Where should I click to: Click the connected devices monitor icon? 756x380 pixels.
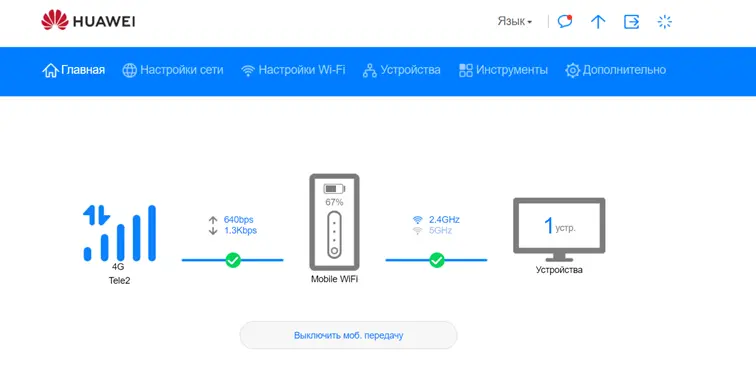click(559, 229)
